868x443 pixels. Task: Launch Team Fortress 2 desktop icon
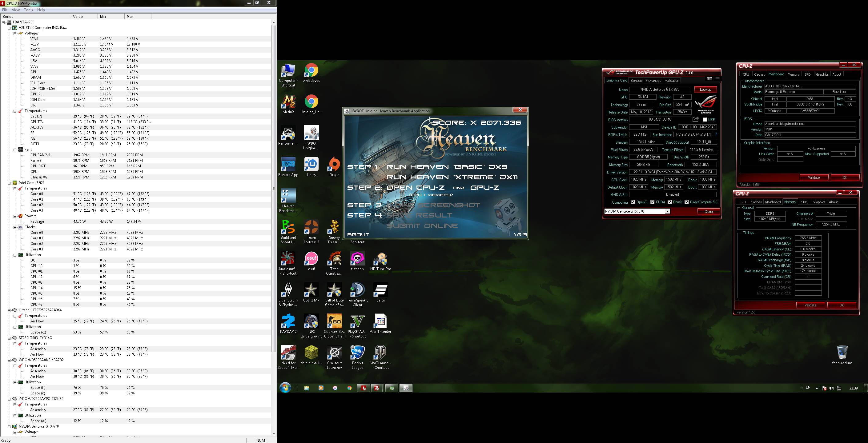(x=311, y=232)
